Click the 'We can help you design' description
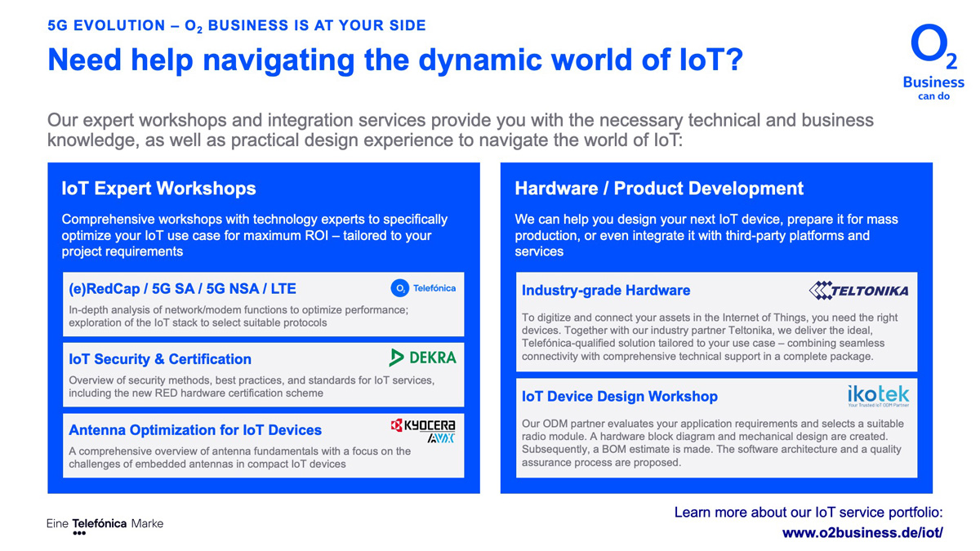This screenshot has height=551, width=980. point(706,235)
